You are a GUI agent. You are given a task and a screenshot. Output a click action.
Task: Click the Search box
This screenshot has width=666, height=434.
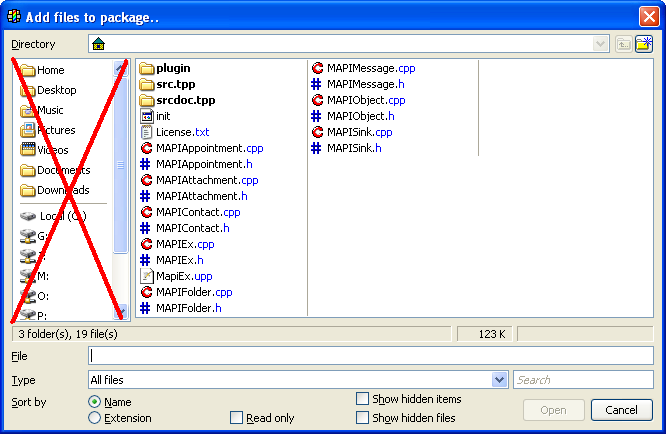[582, 380]
